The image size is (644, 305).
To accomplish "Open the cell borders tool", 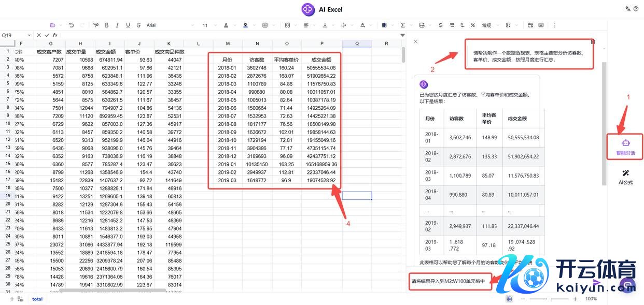I will click(265, 25).
